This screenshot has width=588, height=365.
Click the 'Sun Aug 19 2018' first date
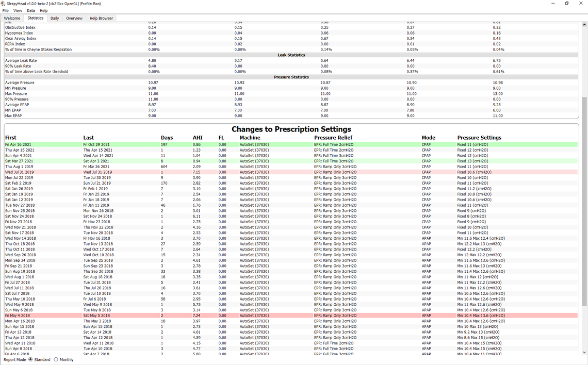(20, 271)
